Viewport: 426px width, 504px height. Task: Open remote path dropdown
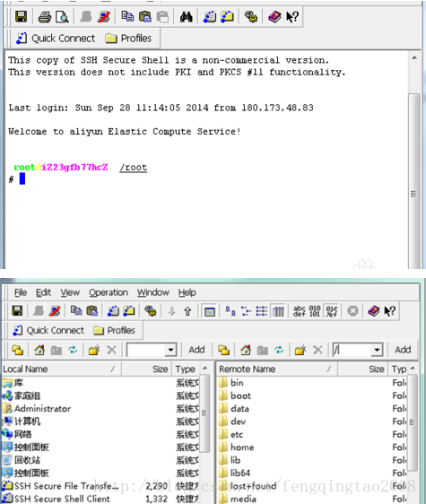point(377,350)
